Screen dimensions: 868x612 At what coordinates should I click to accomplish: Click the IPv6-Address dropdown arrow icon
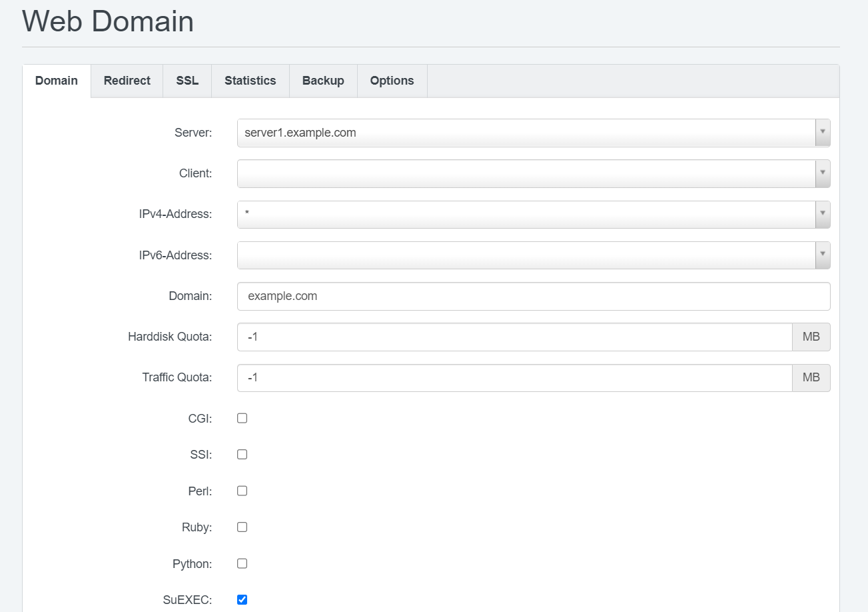coord(823,255)
